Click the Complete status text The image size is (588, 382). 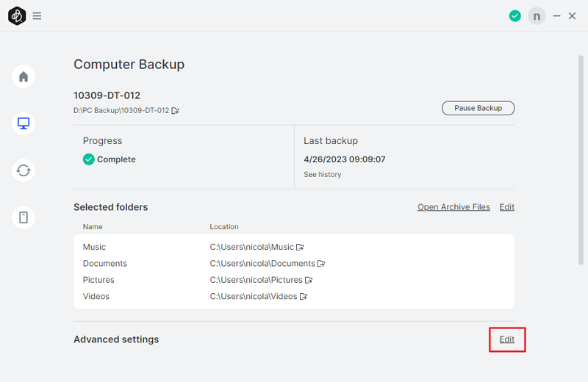pyautogui.click(x=116, y=159)
